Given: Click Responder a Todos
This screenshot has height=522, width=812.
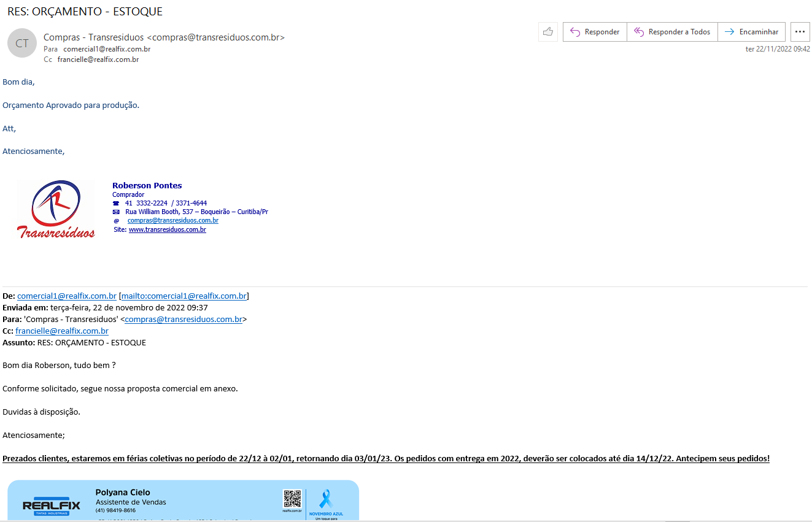Looking at the screenshot, I should (x=672, y=32).
